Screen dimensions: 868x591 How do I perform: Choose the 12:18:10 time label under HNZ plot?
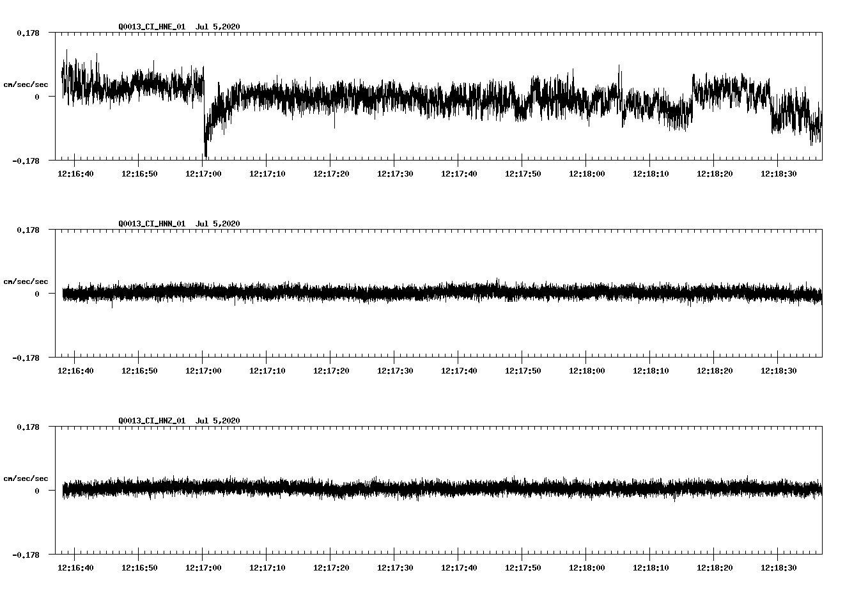coord(651,568)
